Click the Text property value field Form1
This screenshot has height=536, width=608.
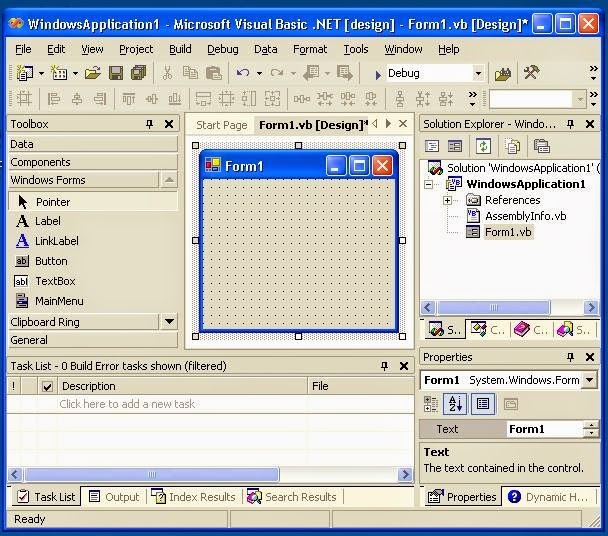[x=545, y=429]
